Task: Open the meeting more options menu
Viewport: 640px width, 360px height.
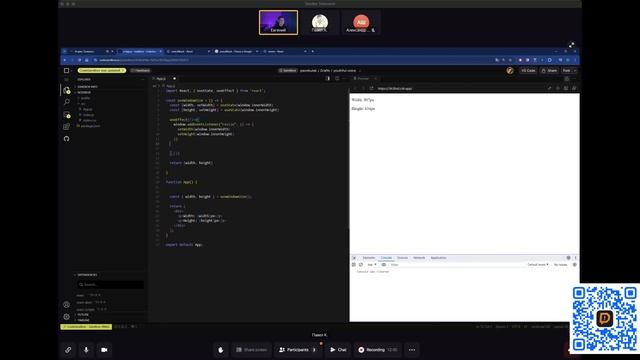Action: [x=412, y=350]
